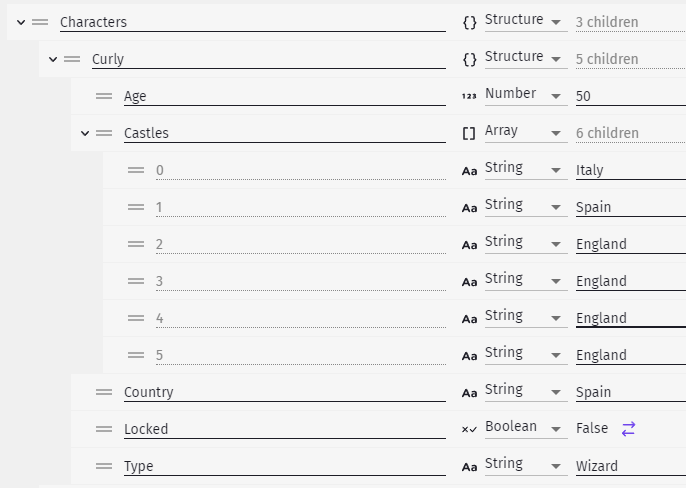
Task: Click the Curly key name field
Action: (269, 59)
